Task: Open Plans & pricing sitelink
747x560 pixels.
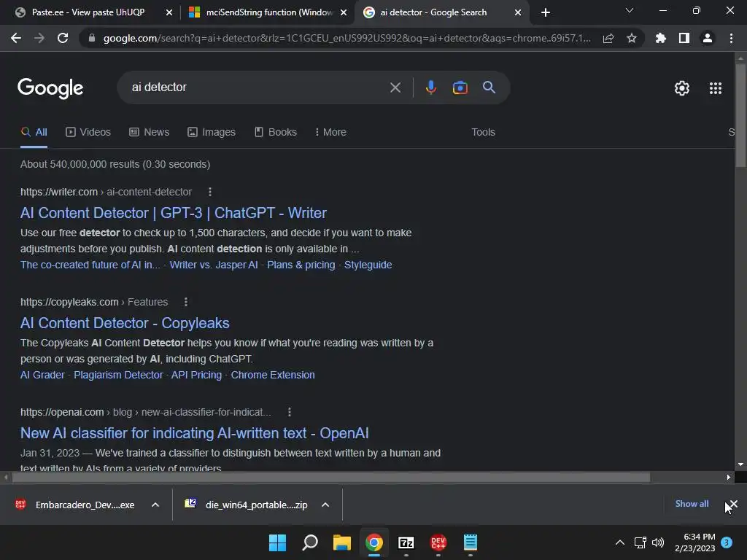Action: 301,265
